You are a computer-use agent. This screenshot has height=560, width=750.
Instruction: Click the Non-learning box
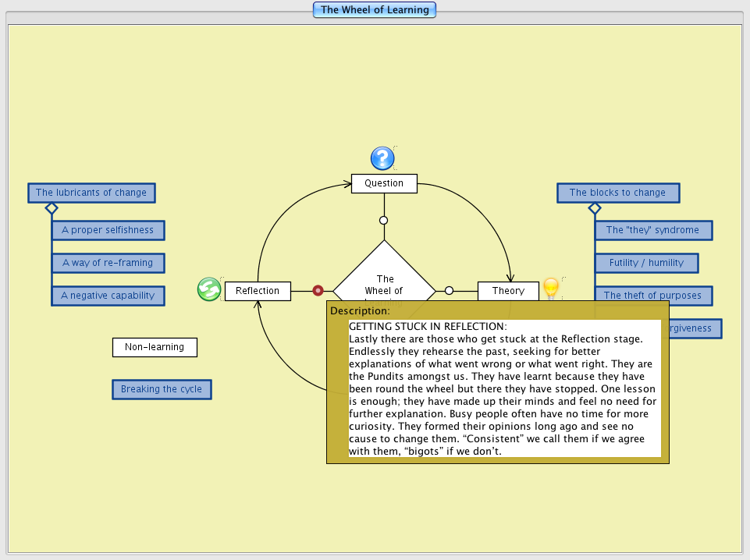[x=155, y=347]
